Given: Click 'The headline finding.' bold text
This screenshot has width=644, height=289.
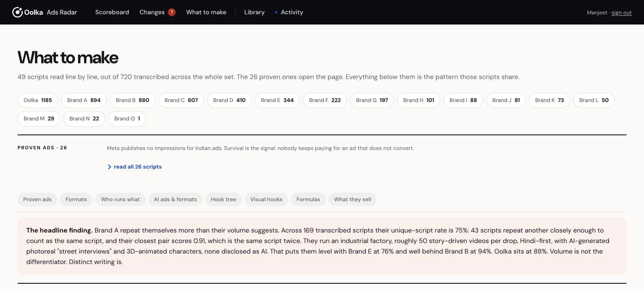Looking at the screenshot, I should 60,230.
